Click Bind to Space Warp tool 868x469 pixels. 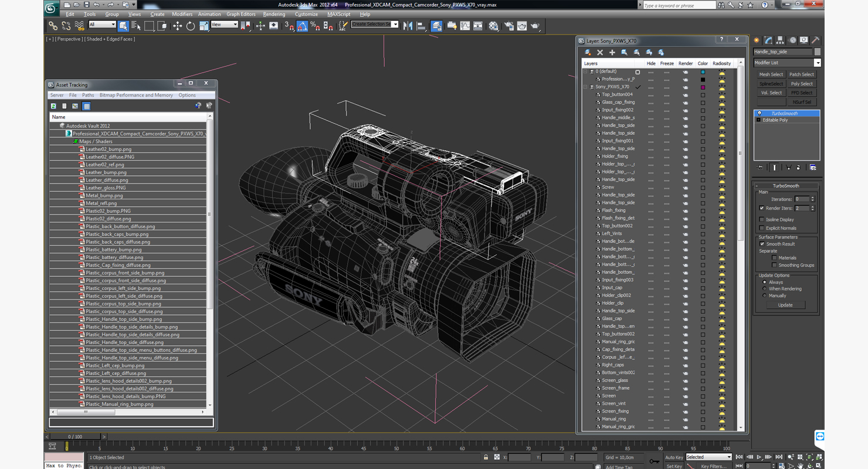point(79,26)
